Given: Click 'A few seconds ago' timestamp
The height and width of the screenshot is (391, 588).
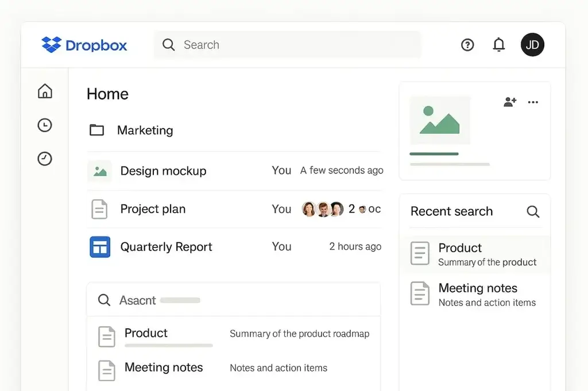Looking at the screenshot, I should click(x=342, y=171).
